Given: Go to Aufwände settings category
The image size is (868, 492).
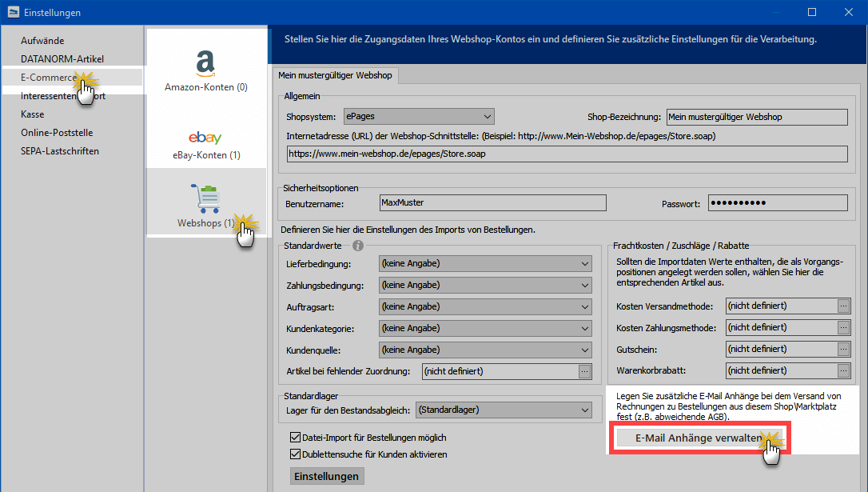Looking at the screenshot, I should pos(42,41).
